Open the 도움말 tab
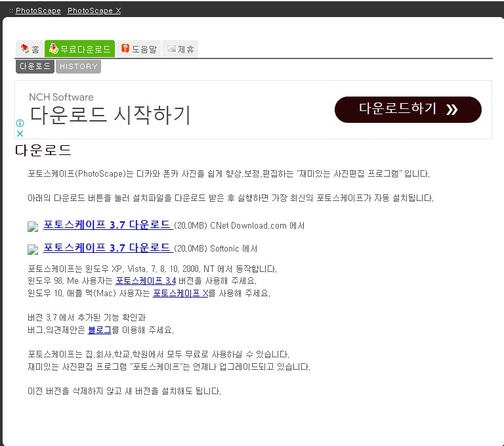This screenshot has height=446, width=504. 138,49
